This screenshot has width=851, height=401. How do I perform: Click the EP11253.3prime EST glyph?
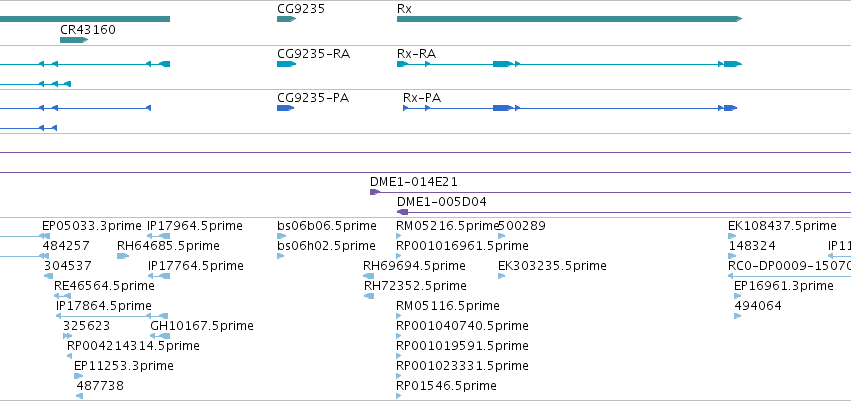coord(79,376)
